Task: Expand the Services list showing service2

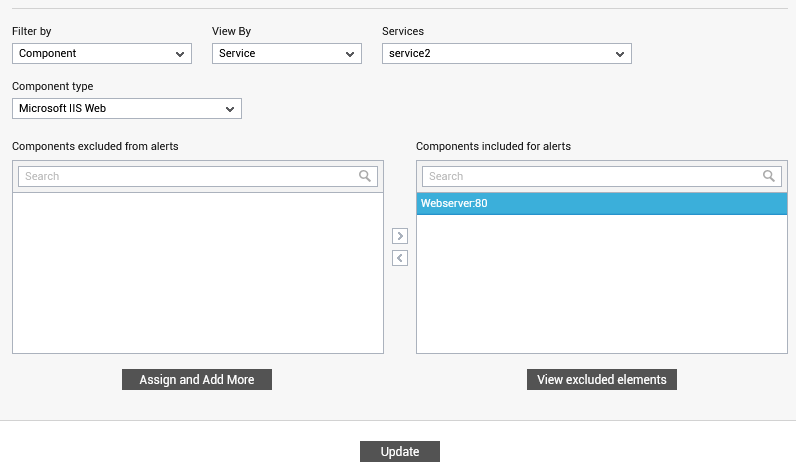Action: pyautogui.click(x=507, y=53)
